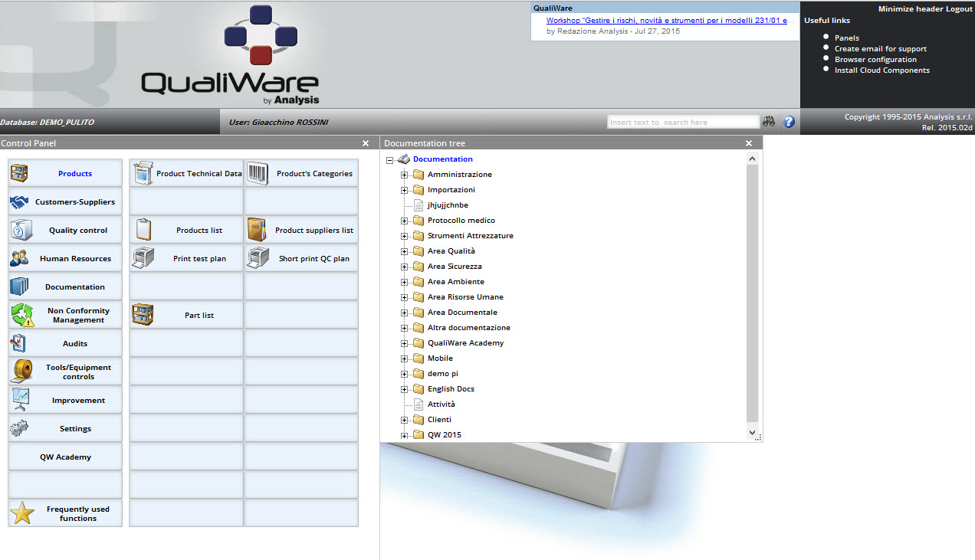Open the Workshop news article link

666,21
